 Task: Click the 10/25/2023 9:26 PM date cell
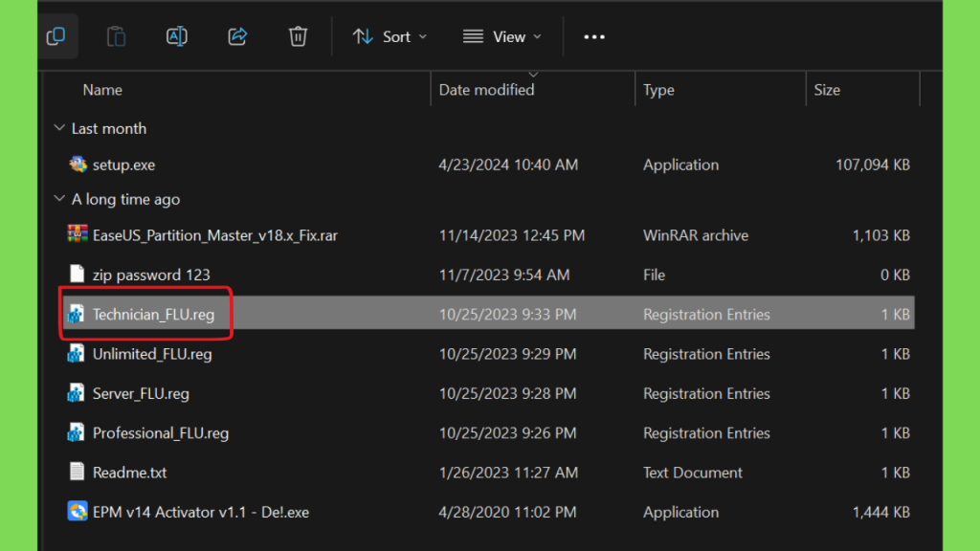507,433
